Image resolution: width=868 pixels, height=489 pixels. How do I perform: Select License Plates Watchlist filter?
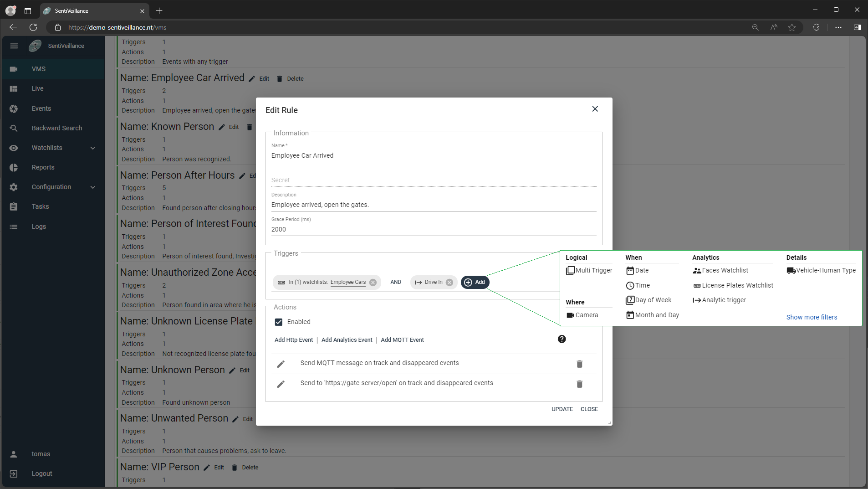tap(733, 285)
